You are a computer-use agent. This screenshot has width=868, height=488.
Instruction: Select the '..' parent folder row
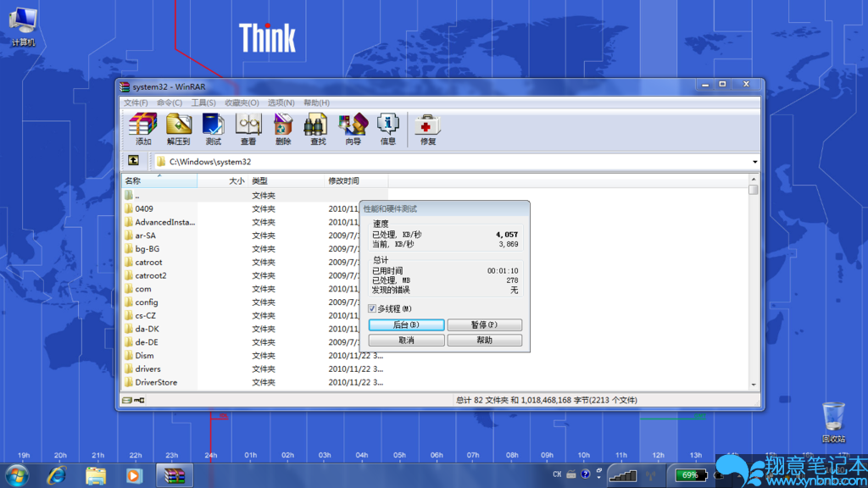pos(254,196)
